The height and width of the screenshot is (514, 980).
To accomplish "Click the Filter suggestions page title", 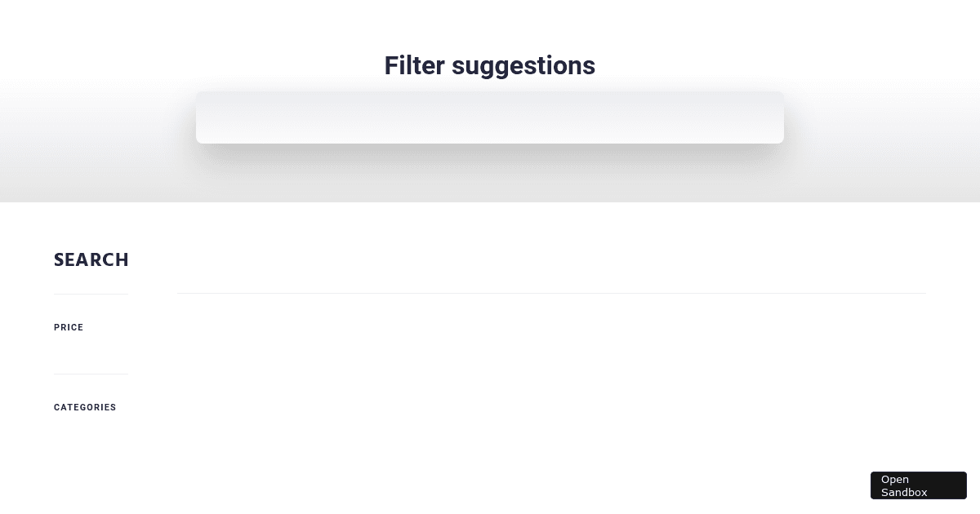I will [x=490, y=65].
